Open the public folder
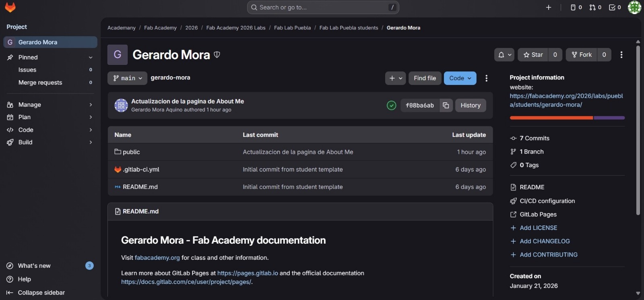 (131, 152)
